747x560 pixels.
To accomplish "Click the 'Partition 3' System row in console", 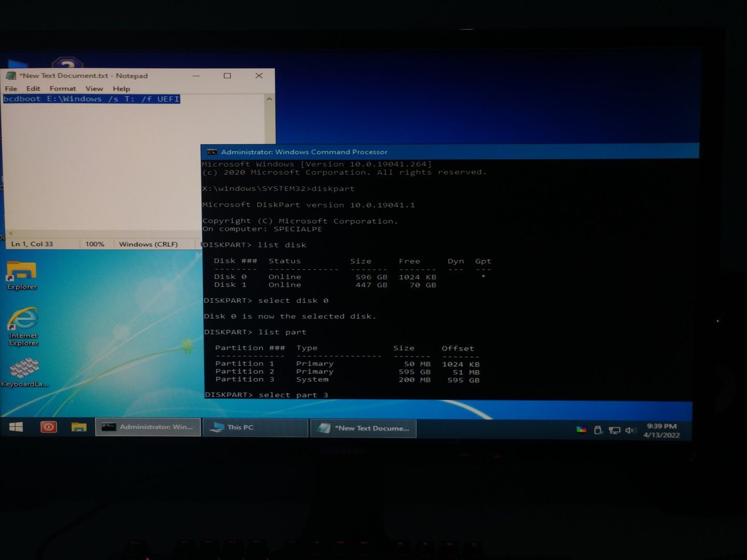I will click(x=348, y=380).
